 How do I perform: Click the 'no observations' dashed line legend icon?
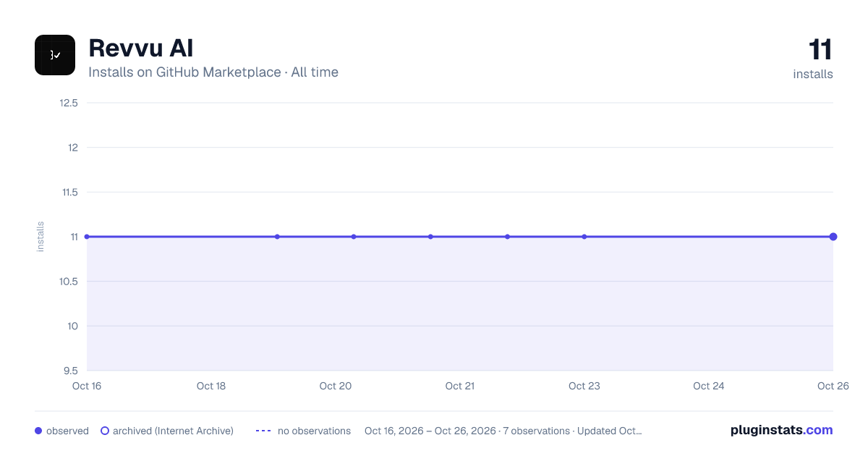[263, 431]
